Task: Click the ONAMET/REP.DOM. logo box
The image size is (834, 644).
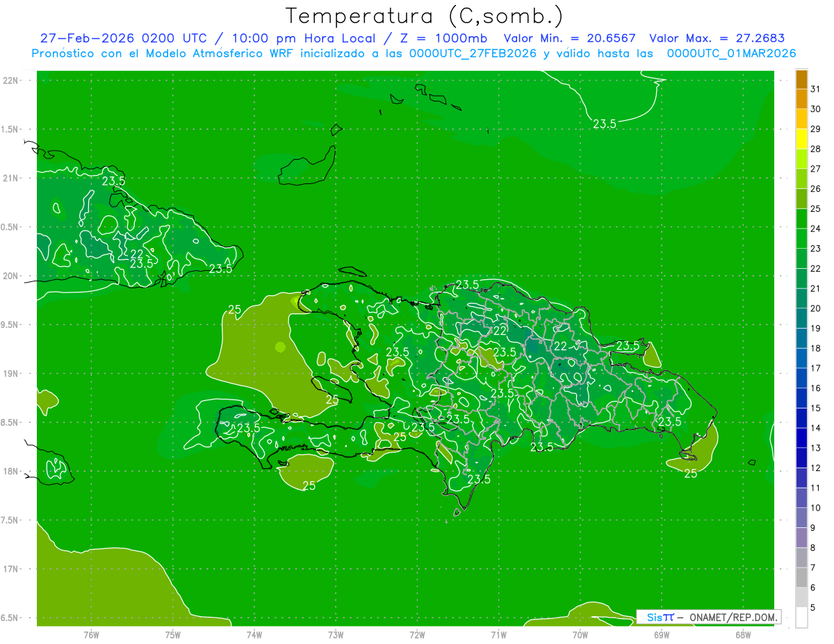Action: pyautogui.click(x=708, y=617)
